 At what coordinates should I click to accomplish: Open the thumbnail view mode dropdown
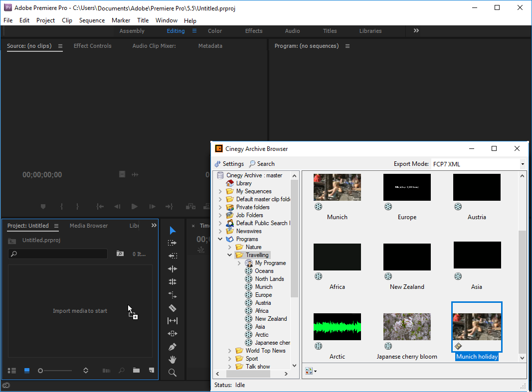[311, 372]
